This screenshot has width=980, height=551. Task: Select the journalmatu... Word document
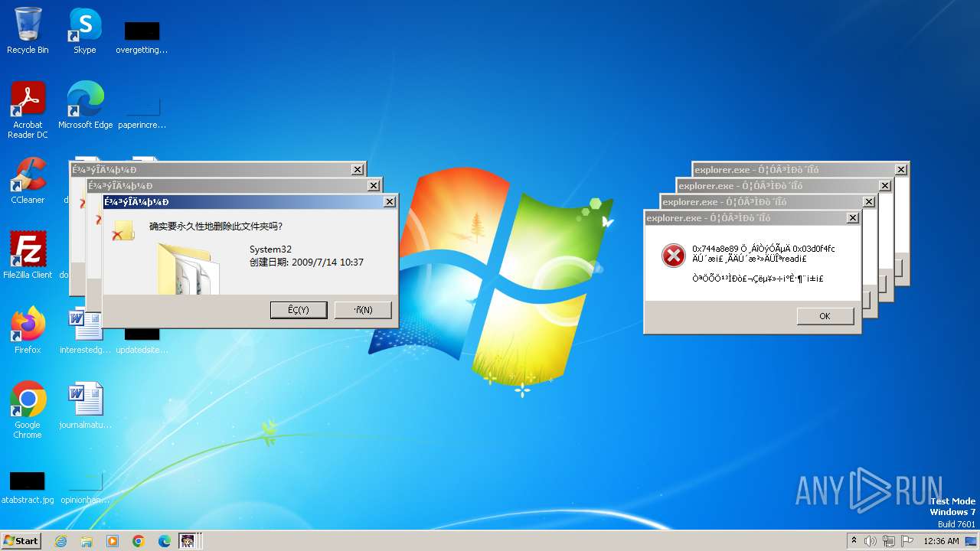85,406
